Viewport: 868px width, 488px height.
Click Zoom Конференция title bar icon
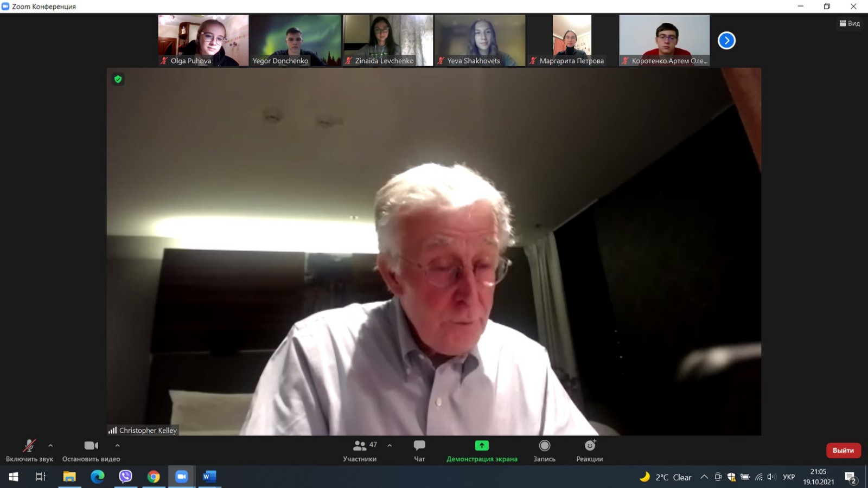click(5, 7)
